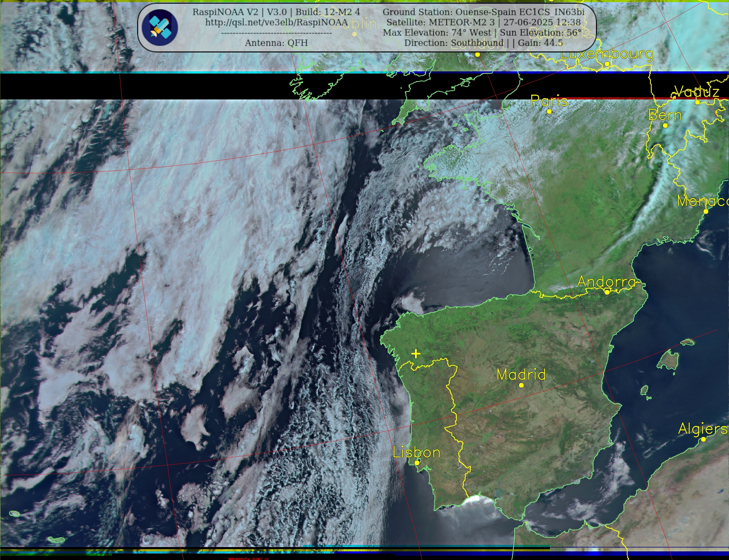Click the Direction Southbound Gain text
Image resolution: width=729 pixels, height=560 pixels.
pyautogui.click(x=483, y=43)
